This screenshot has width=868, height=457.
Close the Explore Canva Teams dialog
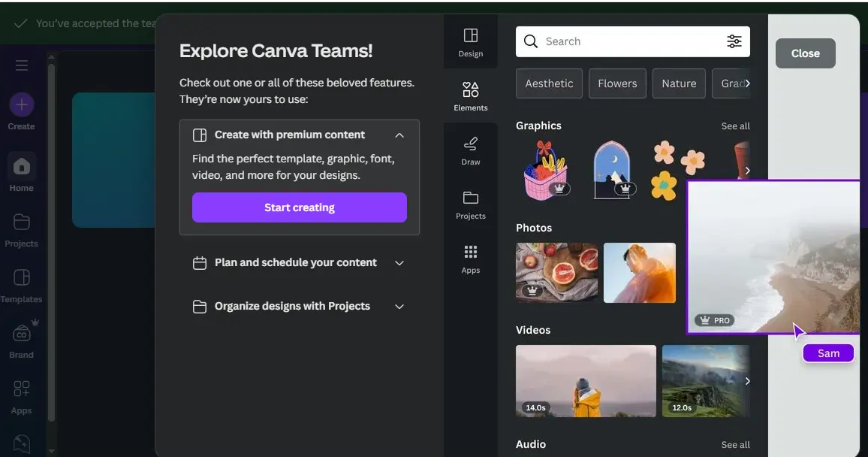pyautogui.click(x=806, y=53)
